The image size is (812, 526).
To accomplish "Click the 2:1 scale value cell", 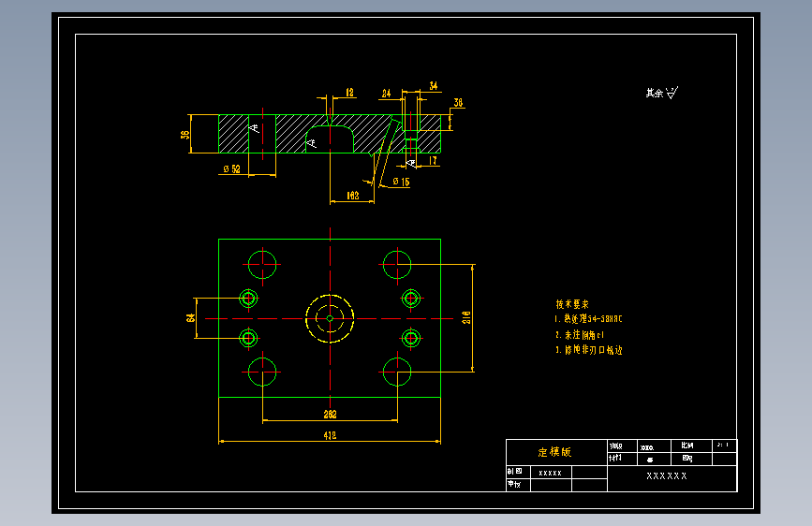I will coord(724,446).
